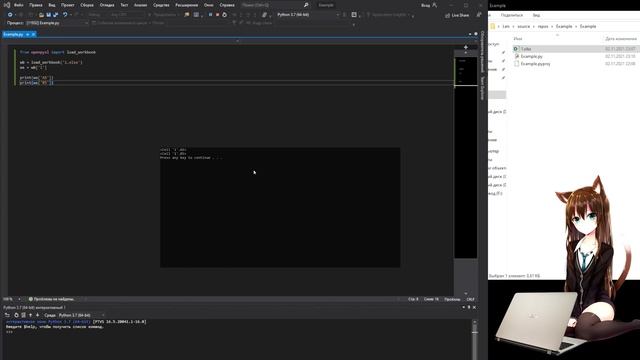Open the Средства menu
The image size is (640, 360).
161,5
